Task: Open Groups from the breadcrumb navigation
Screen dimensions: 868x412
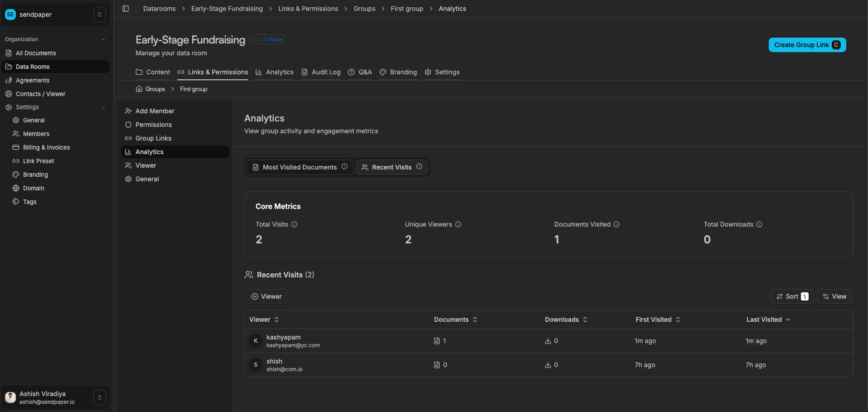Action: point(364,8)
